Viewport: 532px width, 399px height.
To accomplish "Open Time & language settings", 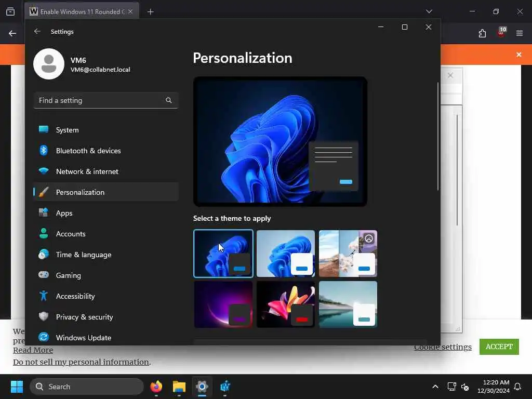I will click(x=106, y=255).
